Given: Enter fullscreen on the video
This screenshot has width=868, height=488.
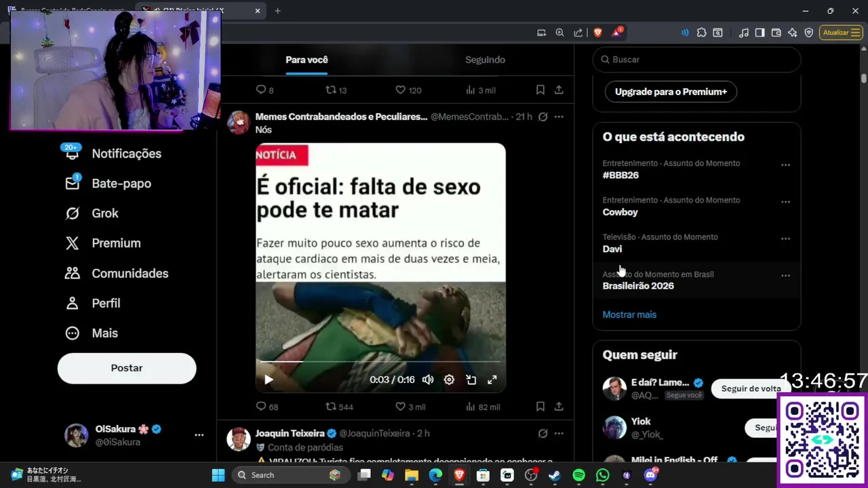Looking at the screenshot, I should point(492,380).
